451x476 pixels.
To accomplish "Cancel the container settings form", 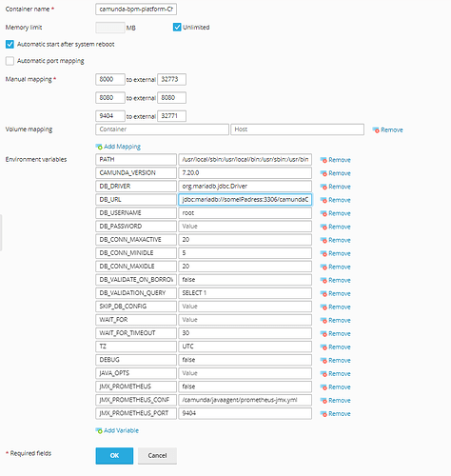I will (157, 456).
